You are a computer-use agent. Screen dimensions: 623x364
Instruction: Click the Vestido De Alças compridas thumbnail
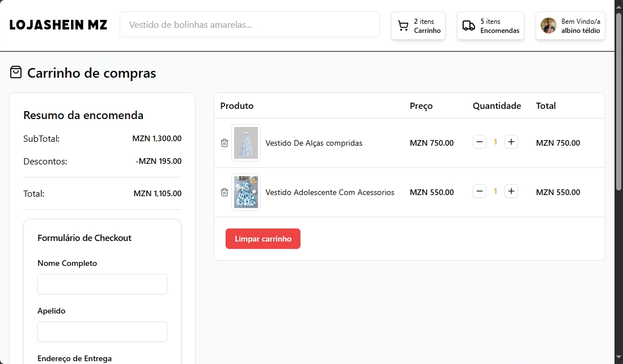245,142
